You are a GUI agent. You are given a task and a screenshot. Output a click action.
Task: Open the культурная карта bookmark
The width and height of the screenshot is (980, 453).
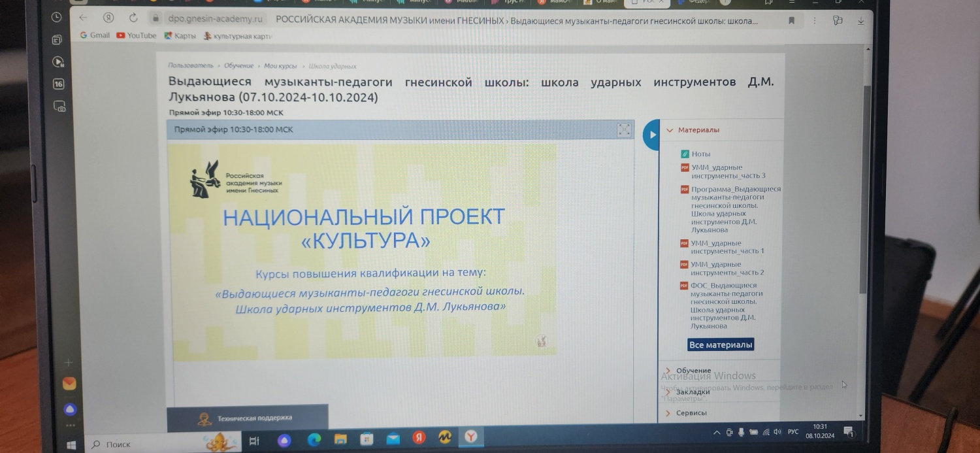[x=238, y=37]
